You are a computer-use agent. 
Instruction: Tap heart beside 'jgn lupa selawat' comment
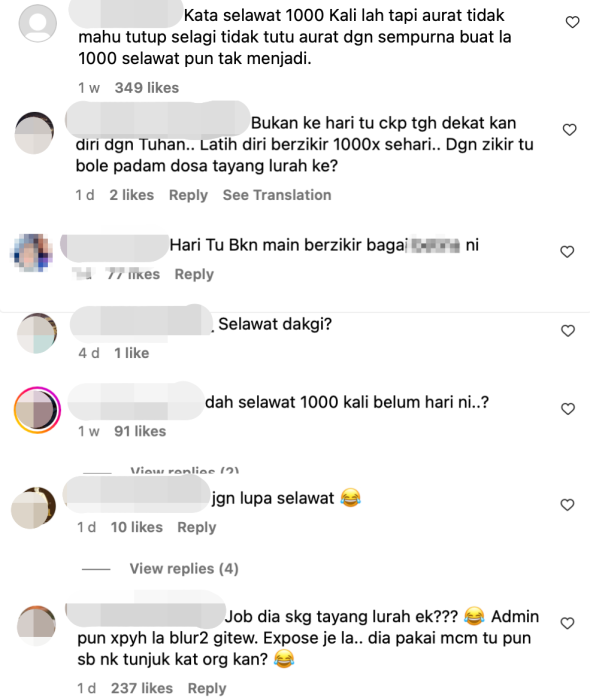tap(567, 505)
